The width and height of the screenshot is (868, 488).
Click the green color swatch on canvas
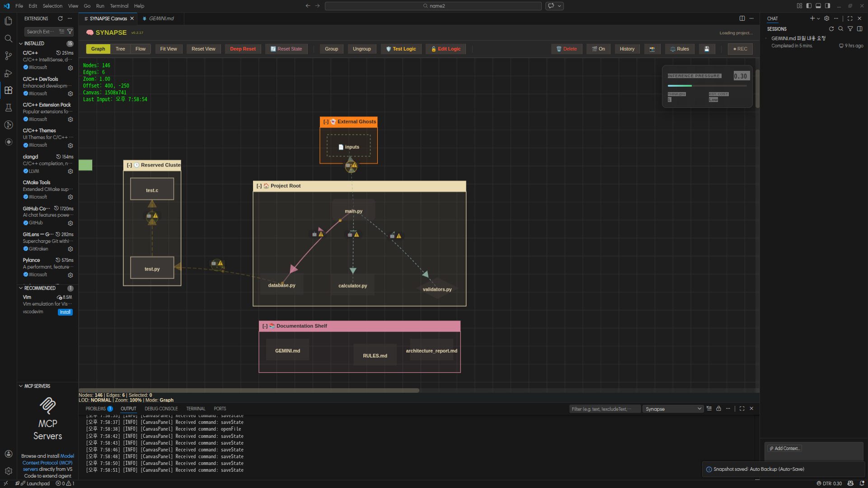point(85,165)
